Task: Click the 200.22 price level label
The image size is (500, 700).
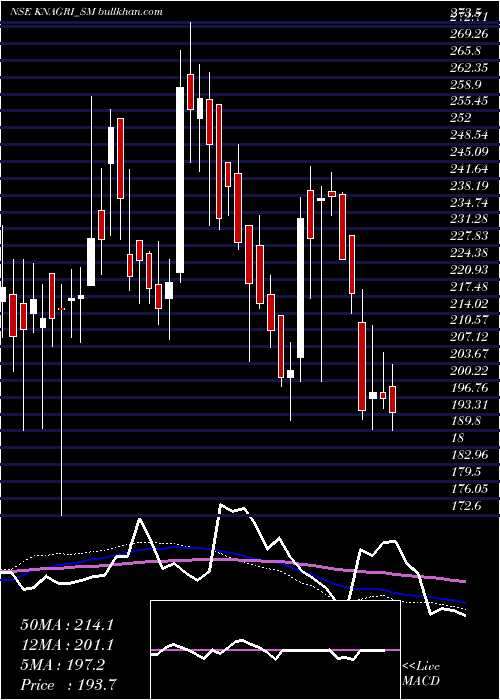Action: (x=468, y=371)
